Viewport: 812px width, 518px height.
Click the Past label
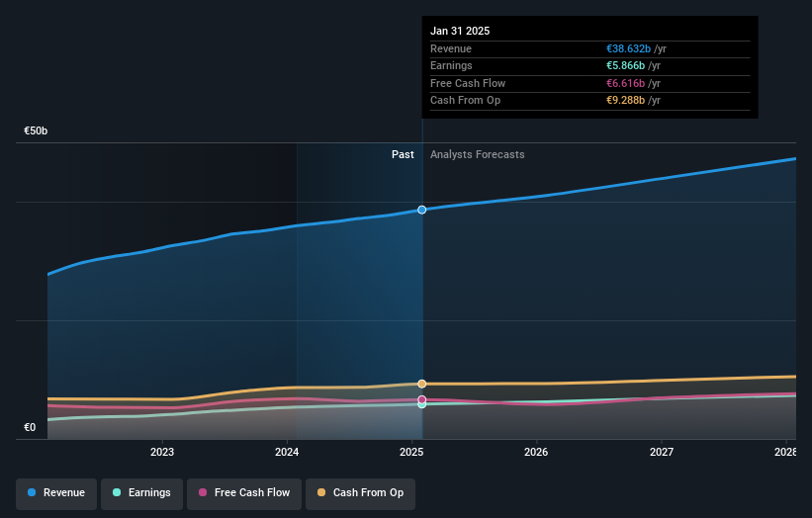[x=403, y=154]
